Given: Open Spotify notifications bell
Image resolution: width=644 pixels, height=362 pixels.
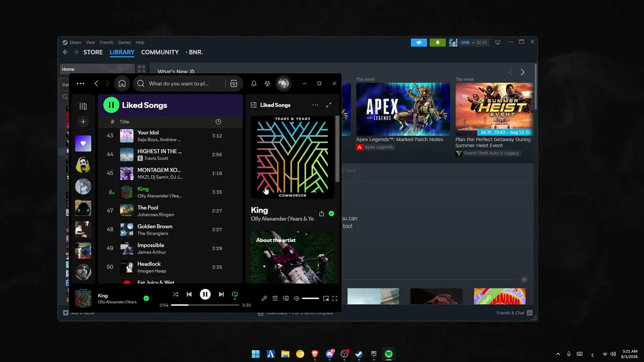Looking at the screenshot, I should click(254, 83).
